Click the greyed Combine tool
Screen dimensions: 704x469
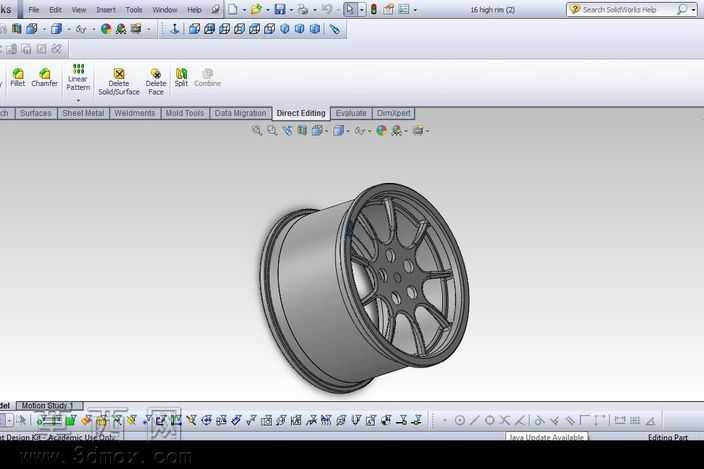point(207,77)
